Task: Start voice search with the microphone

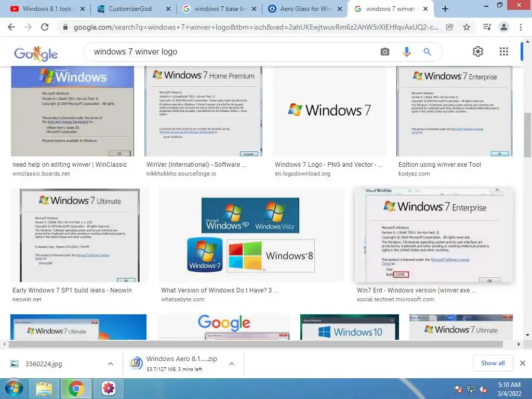Action: [406, 52]
